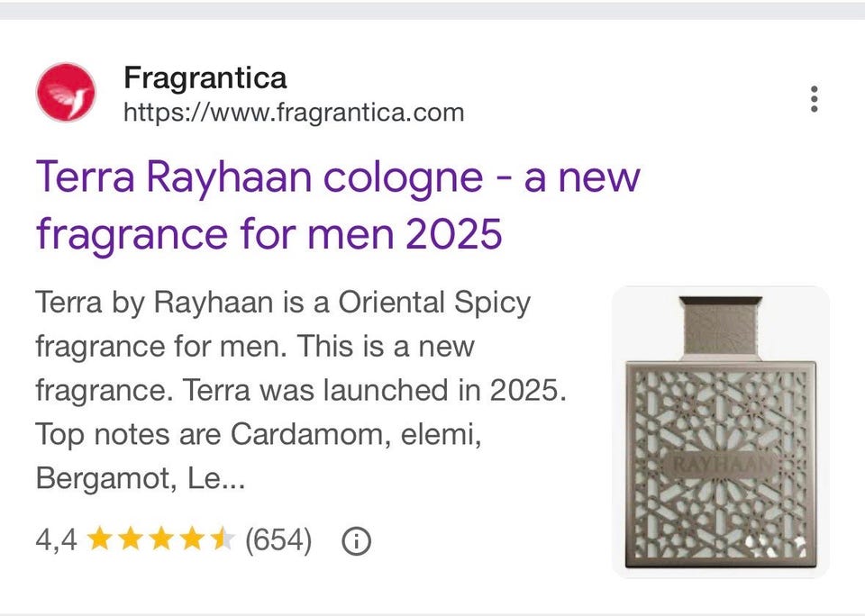
Task: Open the Rayhaan perfume bottle thumbnail
Action: coord(721,431)
